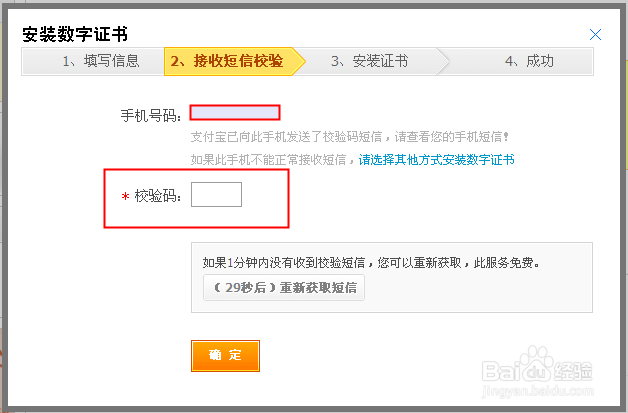Click the 安装数字证书 dialog title
Image resolution: width=628 pixels, height=413 pixels.
(x=89, y=36)
